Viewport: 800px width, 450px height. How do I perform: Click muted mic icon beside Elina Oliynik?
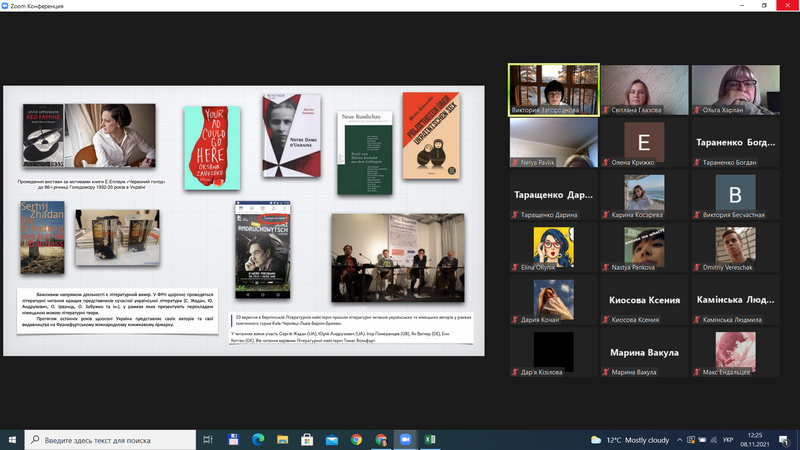(515, 267)
